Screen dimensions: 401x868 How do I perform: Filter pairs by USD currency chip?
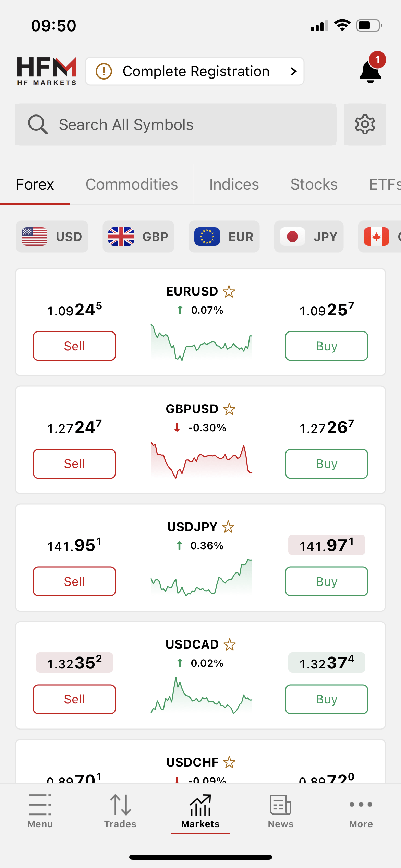[52, 237]
